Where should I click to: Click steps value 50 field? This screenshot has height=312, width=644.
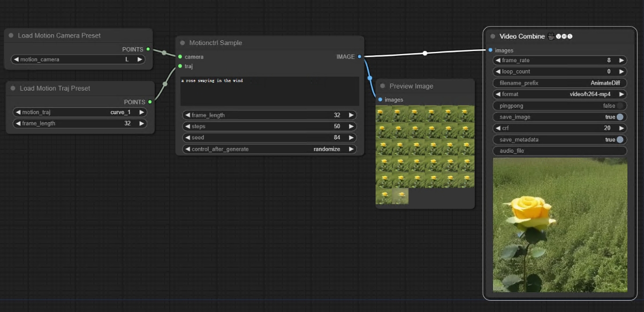(x=270, y=127)
